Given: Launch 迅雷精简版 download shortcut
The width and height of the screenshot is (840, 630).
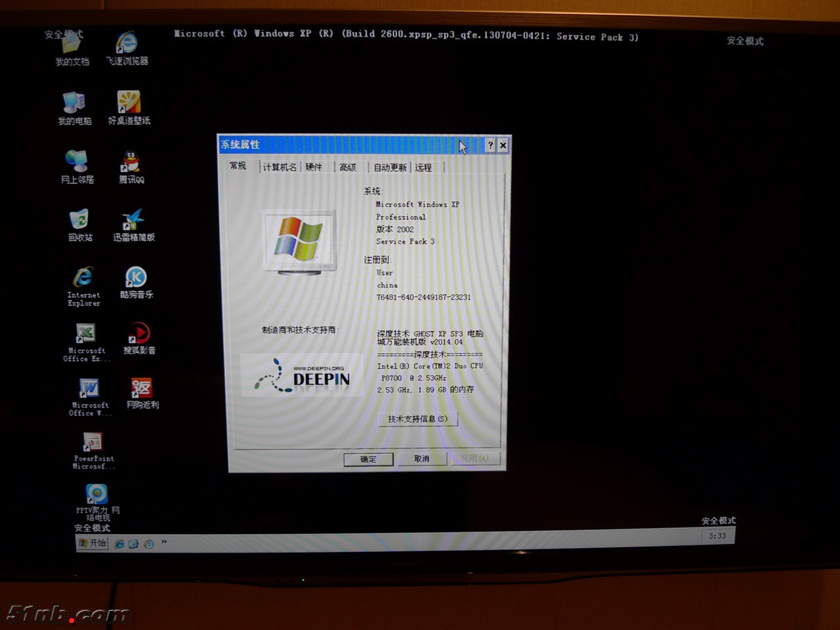Looking at the screenshot, I should 134,220.
